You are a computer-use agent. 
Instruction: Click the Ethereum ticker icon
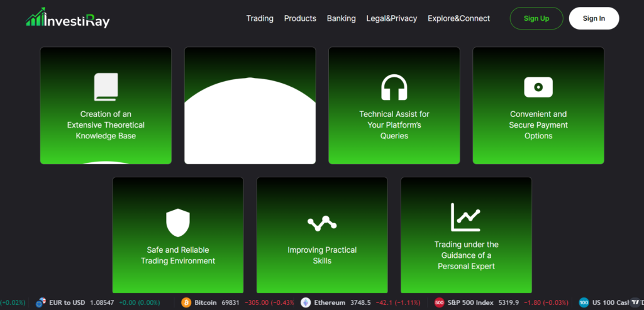306,302
